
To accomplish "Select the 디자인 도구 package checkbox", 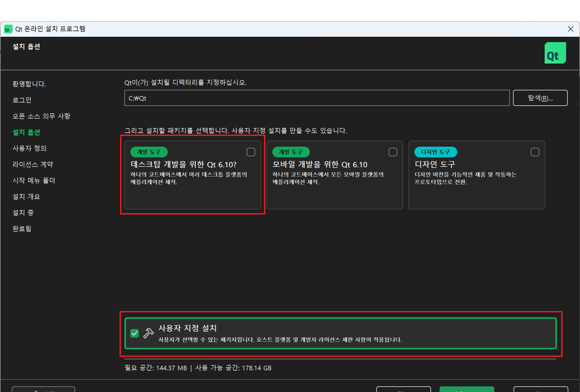I will tap(535, 152).
